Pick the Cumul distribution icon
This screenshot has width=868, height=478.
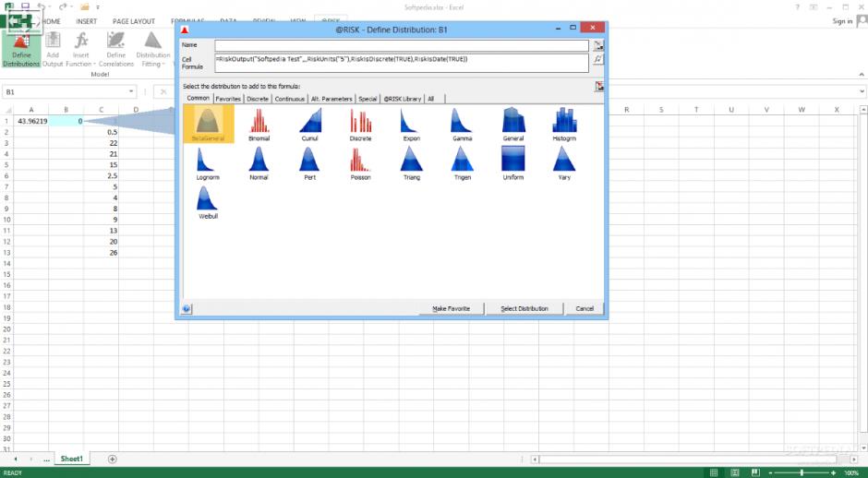[x=310, y=124]
